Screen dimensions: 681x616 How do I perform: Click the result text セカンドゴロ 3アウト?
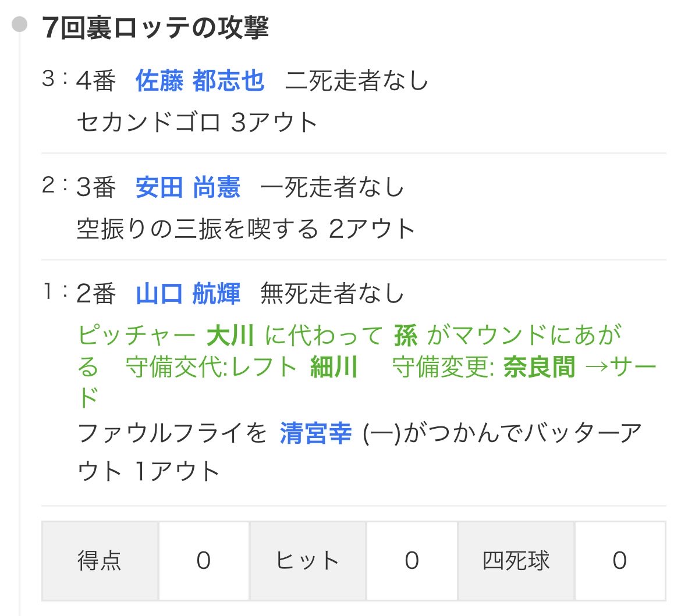(x=197, y=122)
